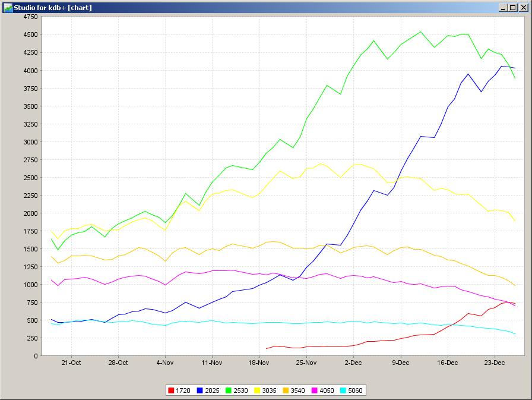This screenshot has width=532, height=400.
Task: Click the 4-Nov x-axis label
Action: tap(165, 363)
